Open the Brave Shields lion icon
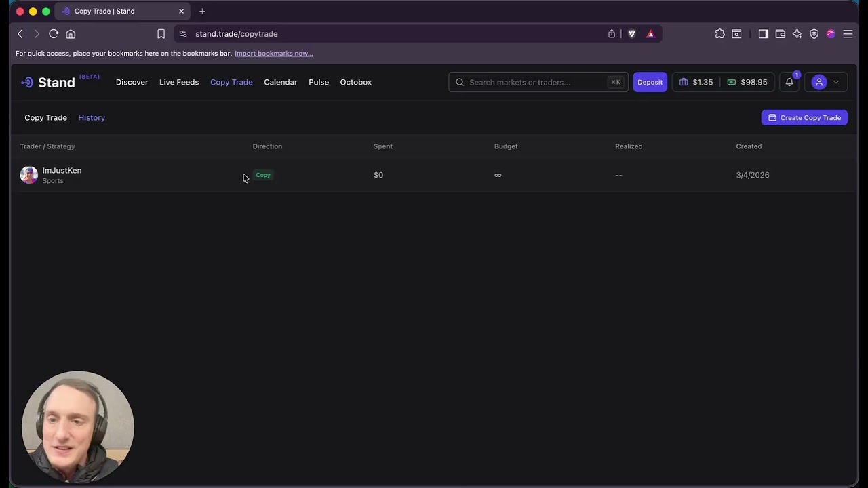 tap(631, 34)
